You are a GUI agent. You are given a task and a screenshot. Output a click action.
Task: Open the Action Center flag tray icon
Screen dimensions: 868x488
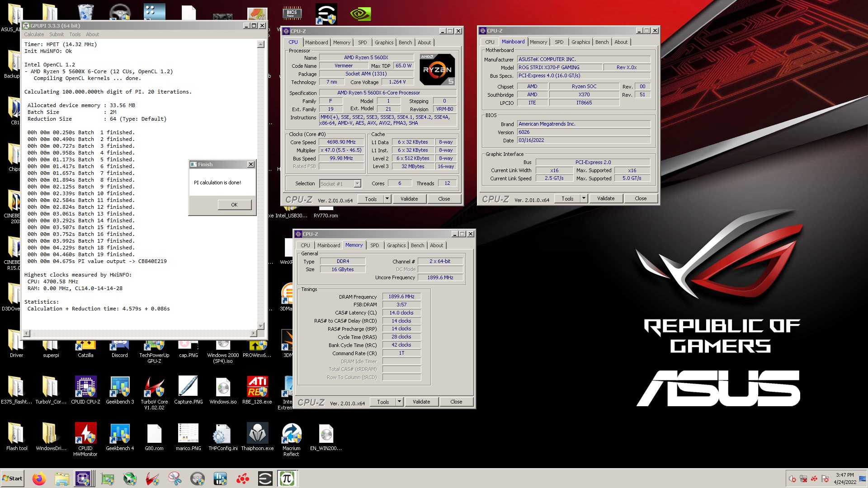tap(825, 479)
